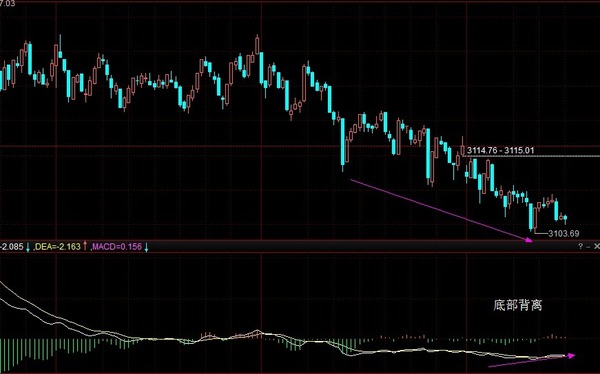
Task: Click the MACD=0.156 indicator value
Action: pyautogui.click(x=116, y=247)
